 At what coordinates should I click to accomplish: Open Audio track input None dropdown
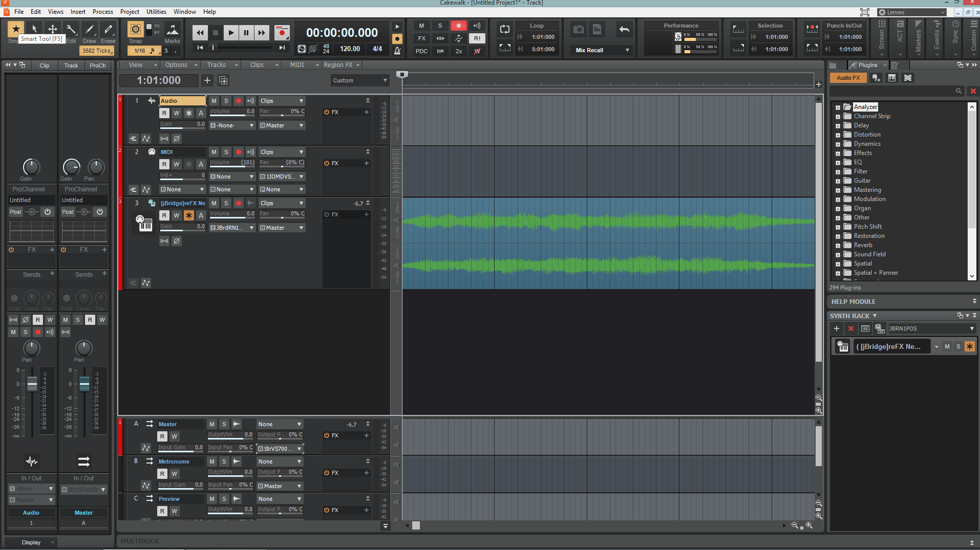point(232,125)
